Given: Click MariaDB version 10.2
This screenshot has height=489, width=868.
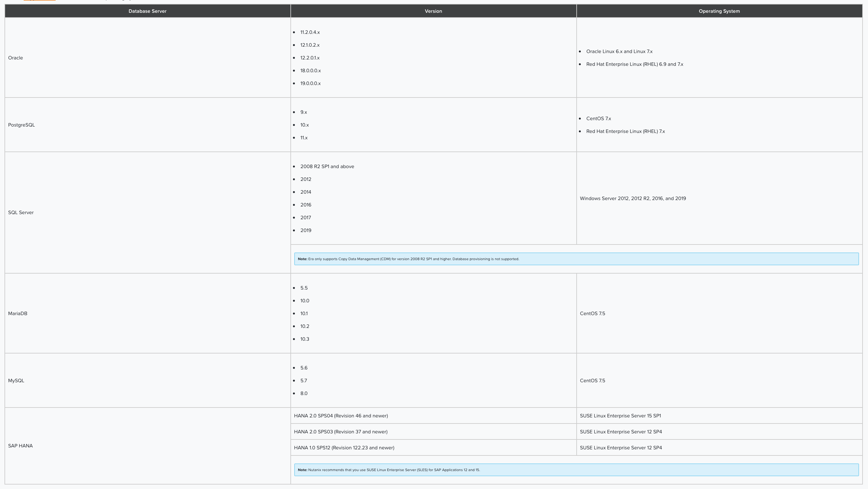Looking at the screenshot, I should click(x=304, y=326).
